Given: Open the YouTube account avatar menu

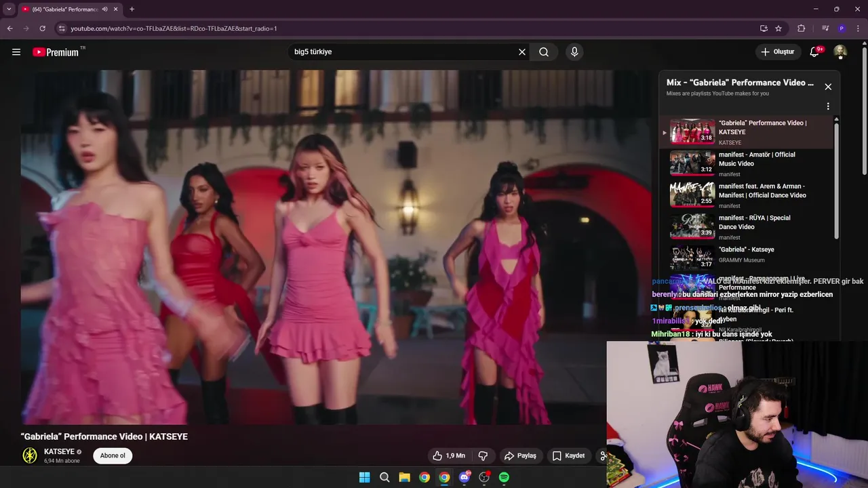Looking at the screenshot, I should [x=840, y=52].
